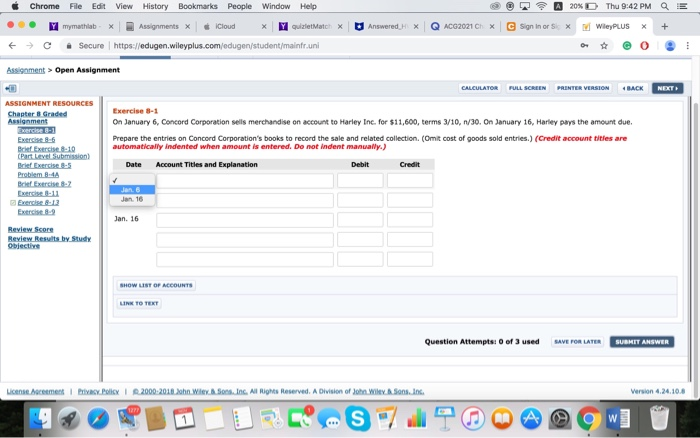The image size is (700, 438).
Task: Open Keynote from the dock
Action: [444, 419]
